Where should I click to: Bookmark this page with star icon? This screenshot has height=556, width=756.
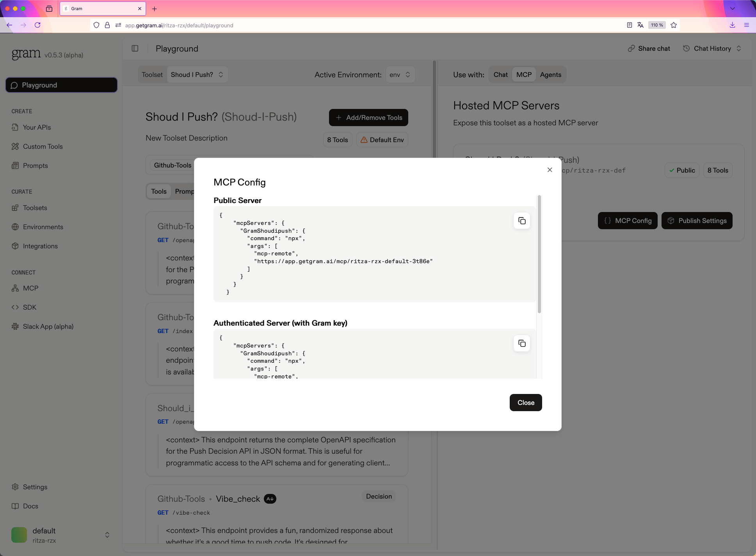click(x=674, y=25)
